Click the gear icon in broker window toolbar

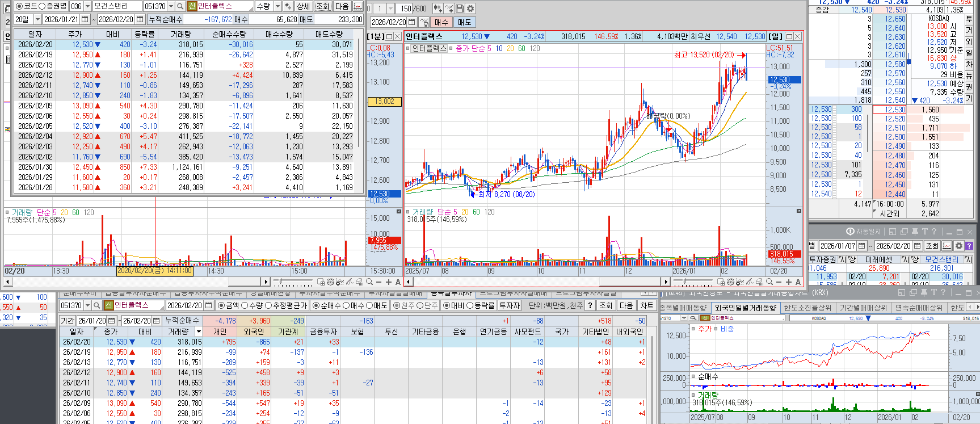[x=959, y=246]
